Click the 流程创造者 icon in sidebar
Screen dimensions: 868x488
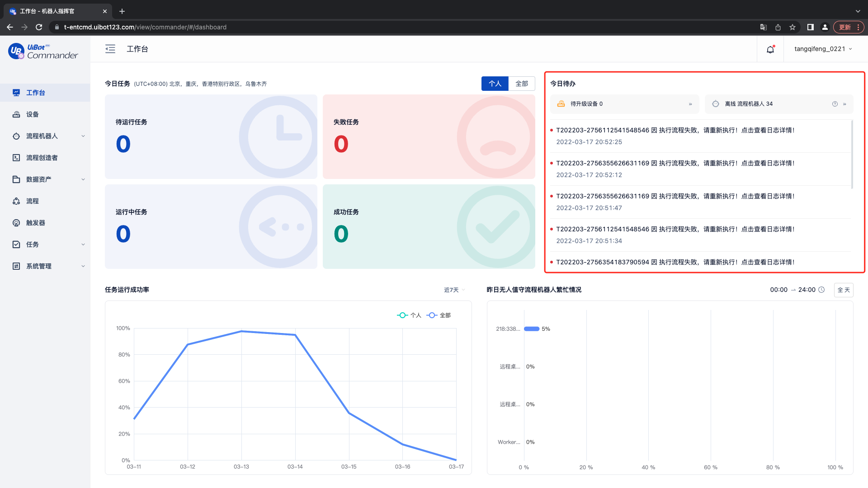pos(16,158)
